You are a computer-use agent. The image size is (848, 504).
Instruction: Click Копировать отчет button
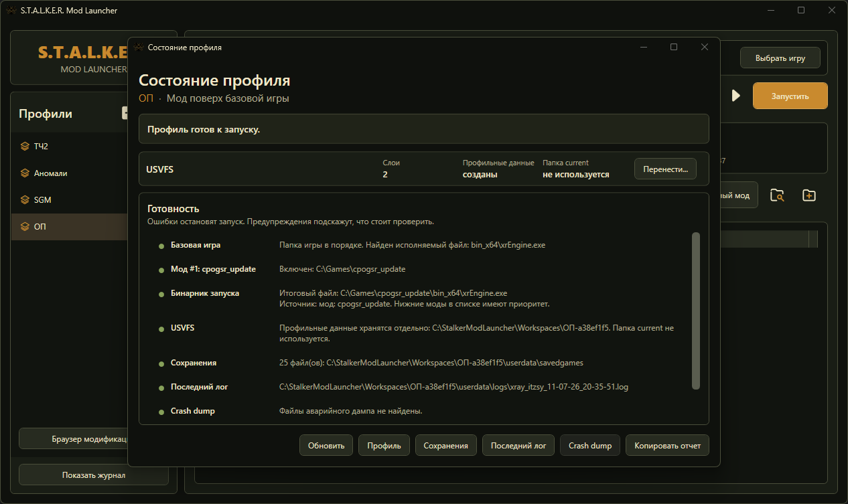click(667, 445)
